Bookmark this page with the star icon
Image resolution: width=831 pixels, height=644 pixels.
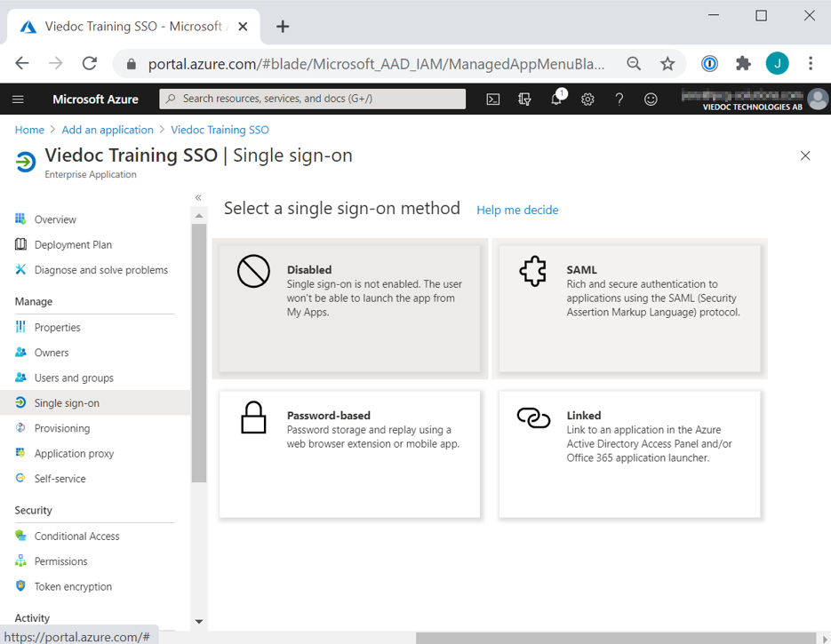pyautogui.click(x=667, y=63)
